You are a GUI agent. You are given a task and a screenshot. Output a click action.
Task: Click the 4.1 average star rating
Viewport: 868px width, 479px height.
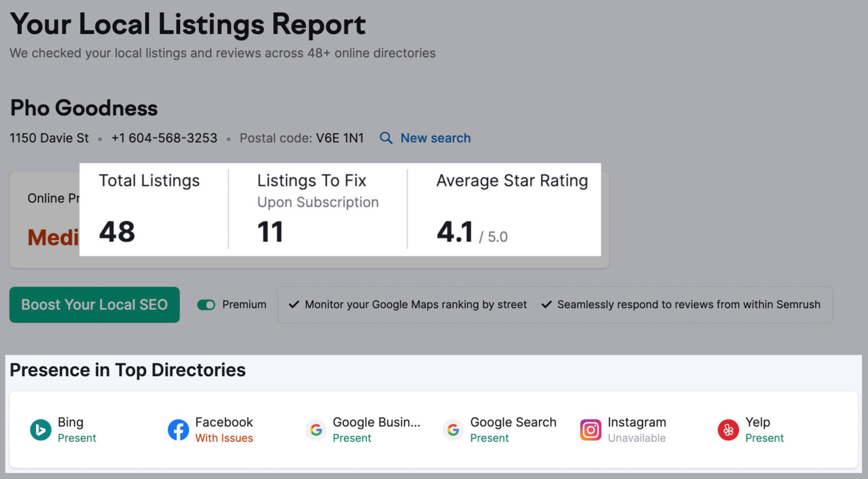[455, 232]
